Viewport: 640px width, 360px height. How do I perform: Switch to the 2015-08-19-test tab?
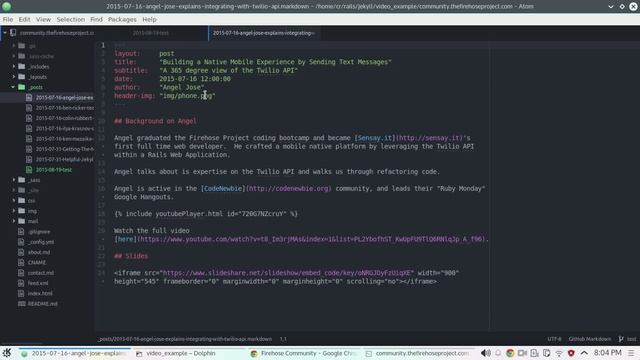point(151,33)
